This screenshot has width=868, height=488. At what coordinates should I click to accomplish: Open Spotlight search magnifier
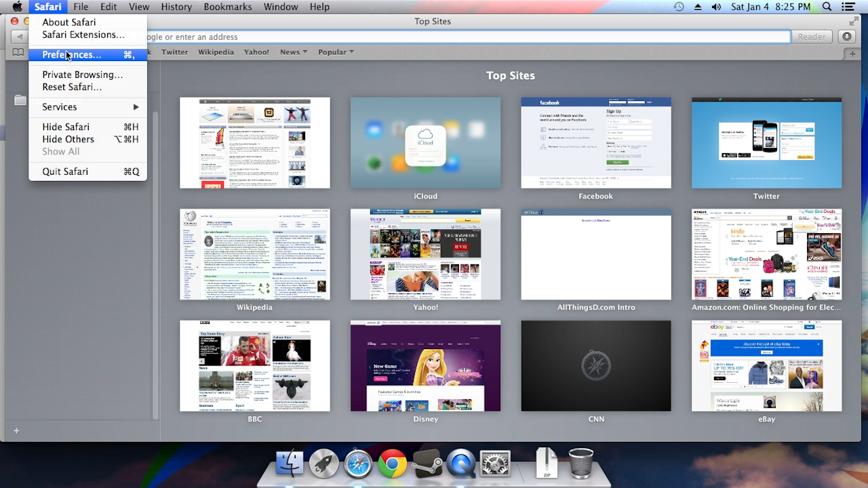pos(827,7)
